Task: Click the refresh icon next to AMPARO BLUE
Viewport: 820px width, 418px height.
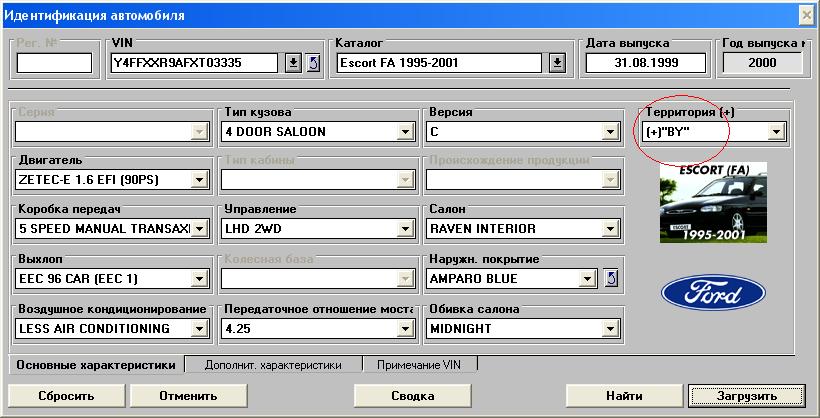Action: (x=612, y=278)
